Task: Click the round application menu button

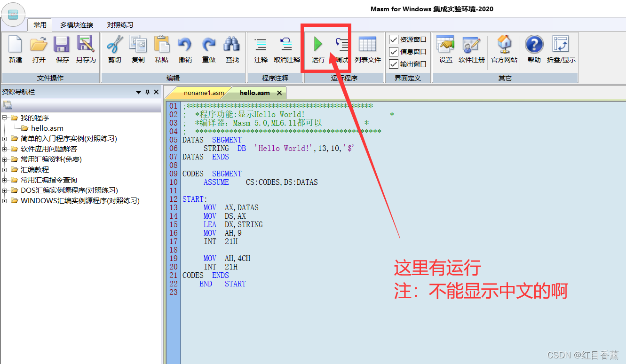Action: [13, 15]
